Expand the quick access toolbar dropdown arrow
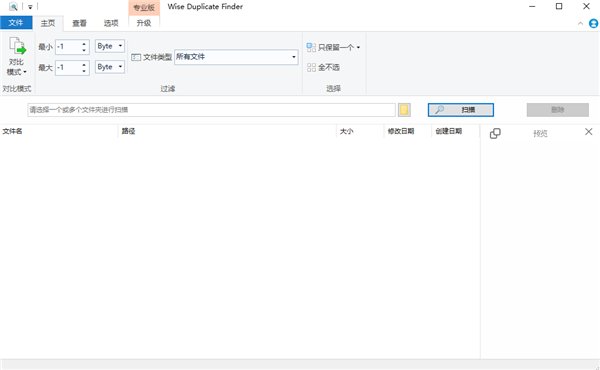600x370 pixels. tap(30, 7)
